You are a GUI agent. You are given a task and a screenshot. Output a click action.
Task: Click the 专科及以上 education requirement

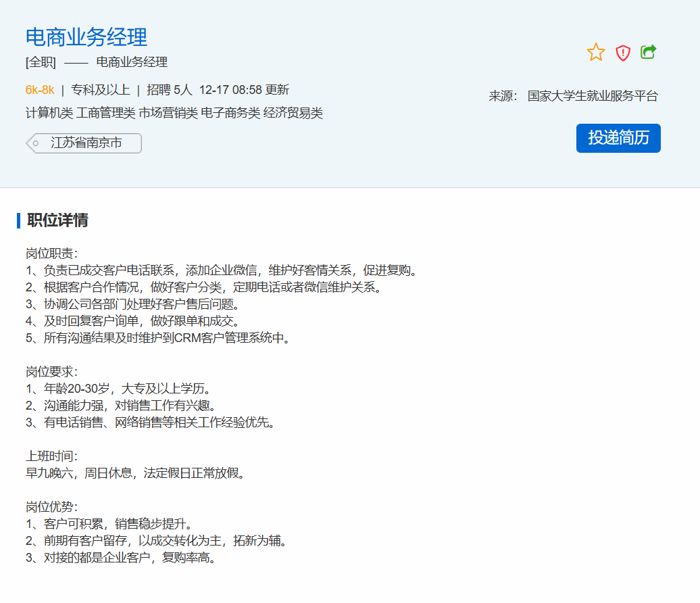(100, 90)
